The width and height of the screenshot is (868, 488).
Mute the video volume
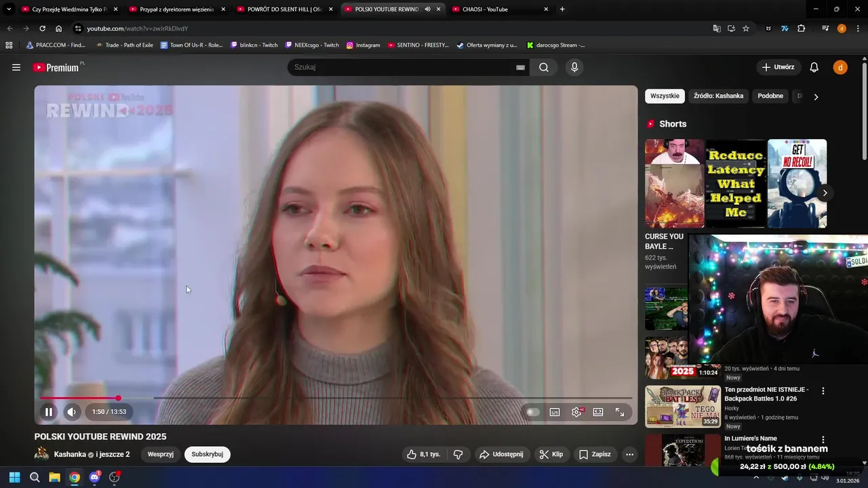[72, 411]
